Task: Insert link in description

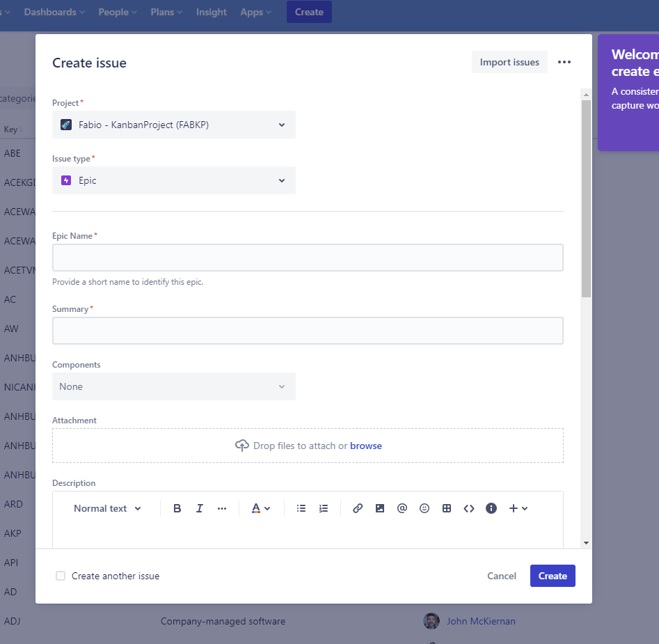Action: [x=357, y=508]
